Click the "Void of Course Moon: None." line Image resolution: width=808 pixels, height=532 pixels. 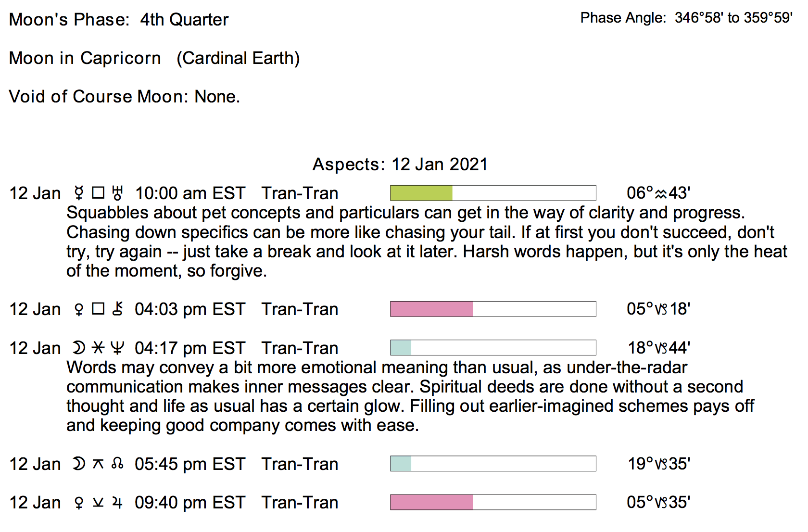(124, 97)
